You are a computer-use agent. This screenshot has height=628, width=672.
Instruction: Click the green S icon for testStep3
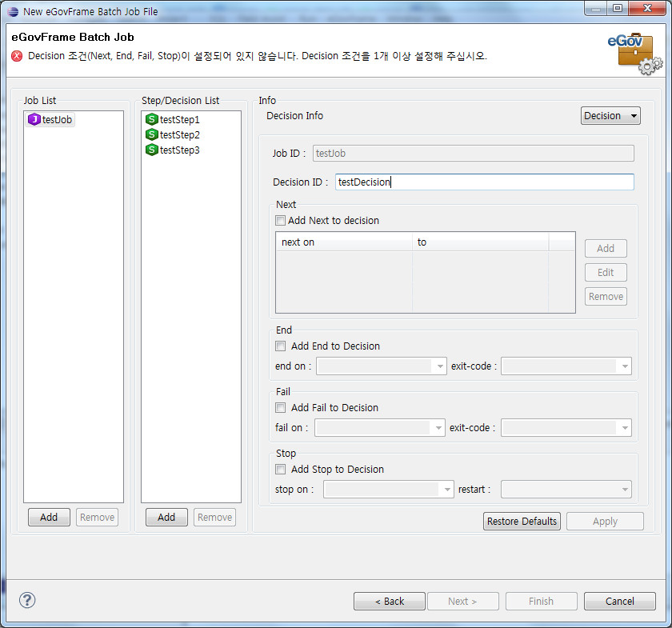152,150
